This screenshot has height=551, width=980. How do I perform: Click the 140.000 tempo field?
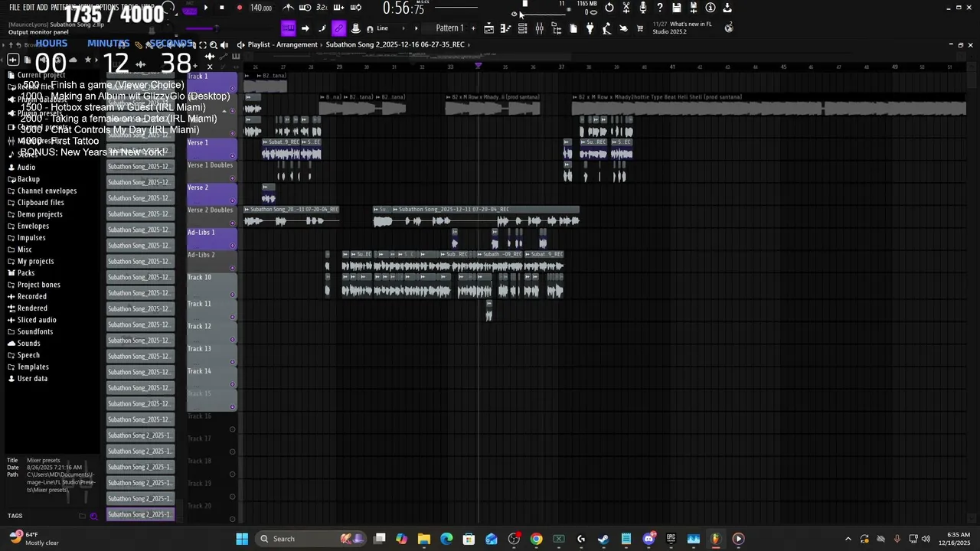[261, 8]
